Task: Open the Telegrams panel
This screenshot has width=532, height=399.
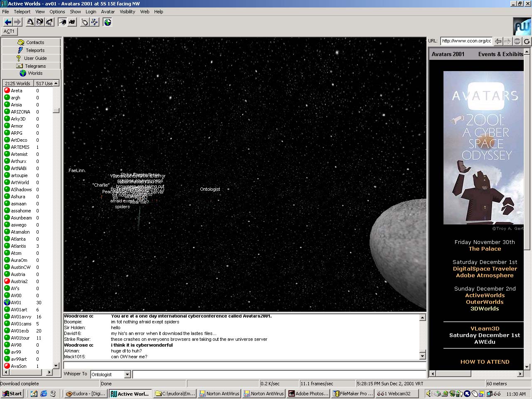Action: point(31,66)
